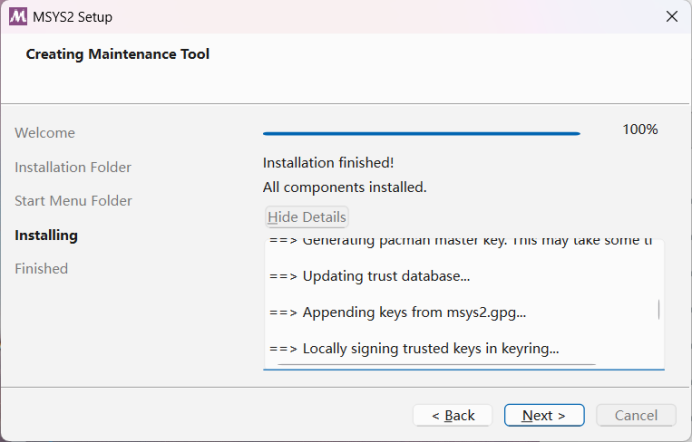This screenshot has height=443, width=692.
Task: Close the MSYS2 Setup window
Action: [x=672, y=17]
